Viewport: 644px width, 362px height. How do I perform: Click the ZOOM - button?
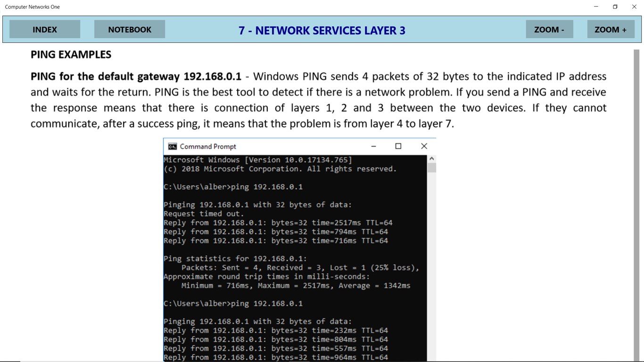tap(549, 29)
